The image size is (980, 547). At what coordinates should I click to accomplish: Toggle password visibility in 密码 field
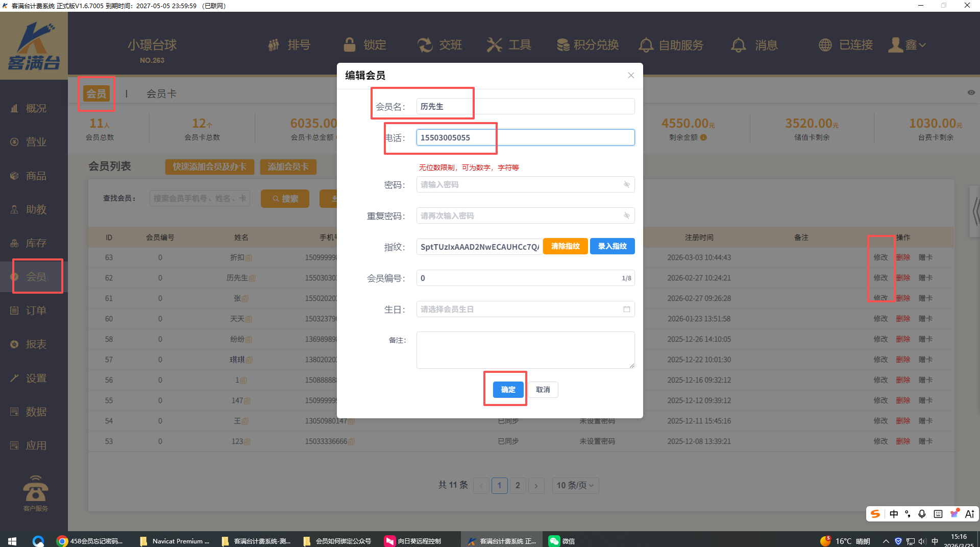click(626, 185)
